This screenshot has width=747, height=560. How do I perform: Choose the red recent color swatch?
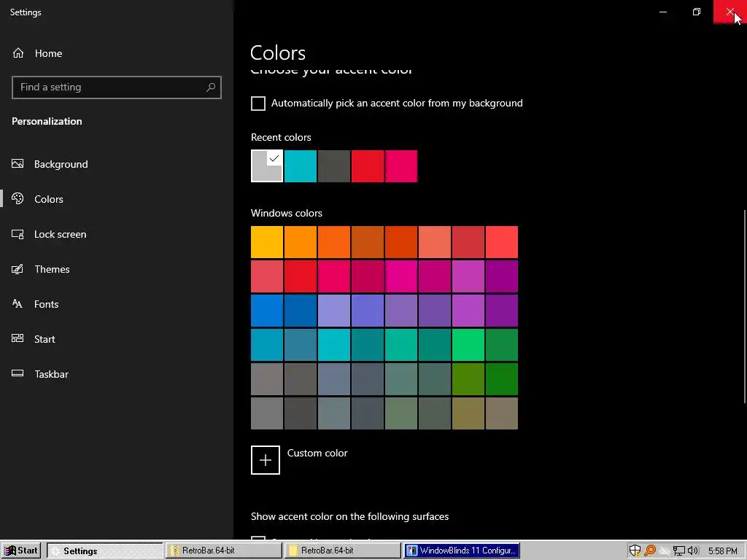(x=368, y=166)
